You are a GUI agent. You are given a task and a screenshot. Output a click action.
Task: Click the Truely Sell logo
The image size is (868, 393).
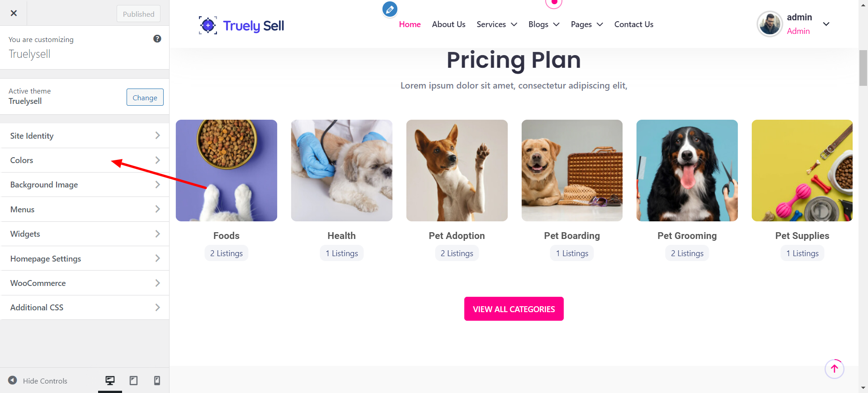click(241, 25)
